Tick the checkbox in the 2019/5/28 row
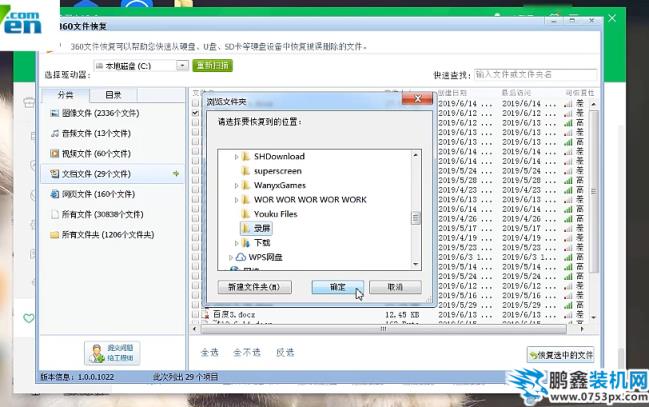This screenshot has height=407, width=649. (195, 180)
